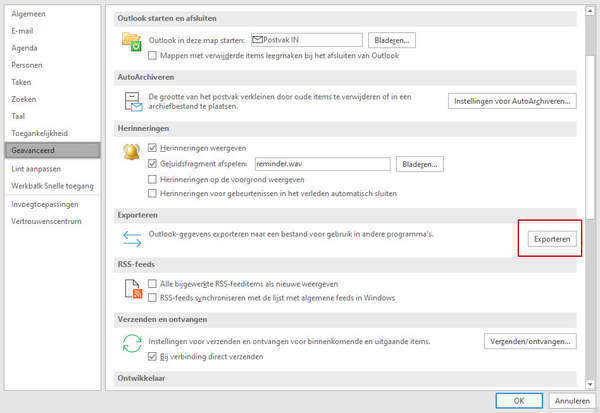600x413 pixels.
Task: Confirm with the OK button
Action: [x=519, y=401]
